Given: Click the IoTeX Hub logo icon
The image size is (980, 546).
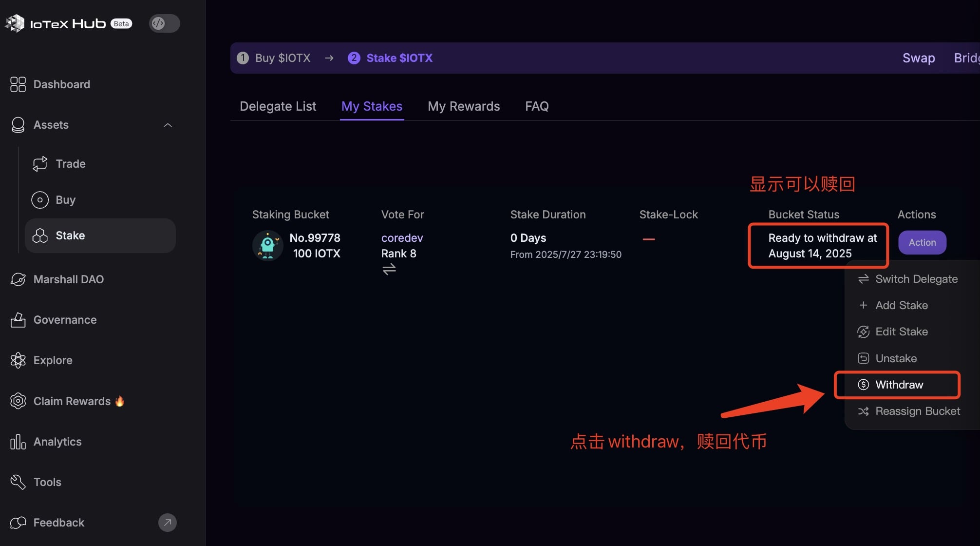Looking at the screenshot, I should tap(15, 23).
